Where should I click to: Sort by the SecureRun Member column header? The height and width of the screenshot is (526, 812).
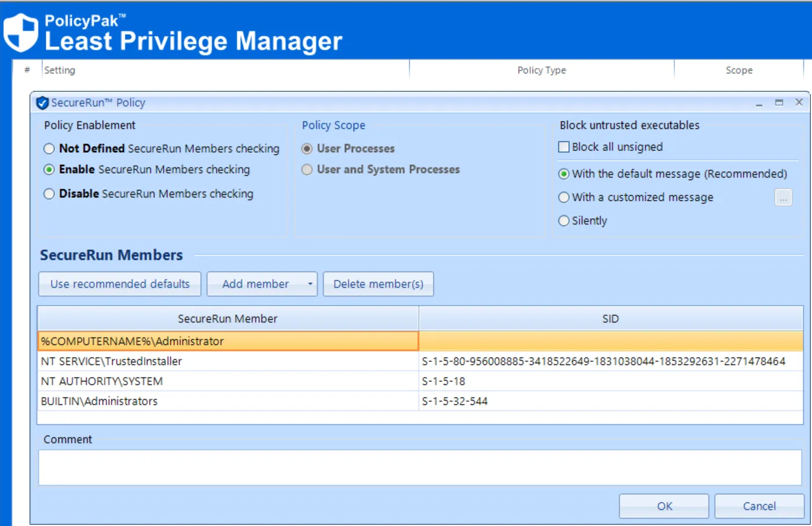coord(227,319)
